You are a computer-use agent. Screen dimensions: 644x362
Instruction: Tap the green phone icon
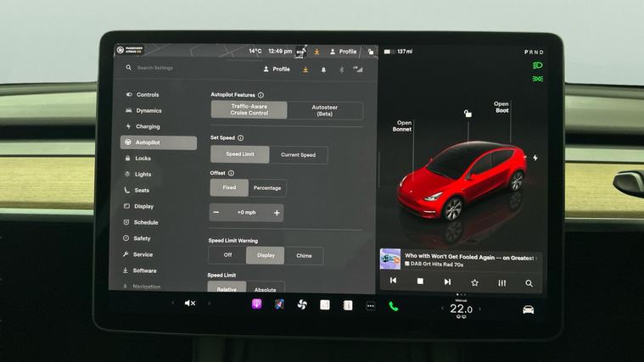click(x=394, y=306)
